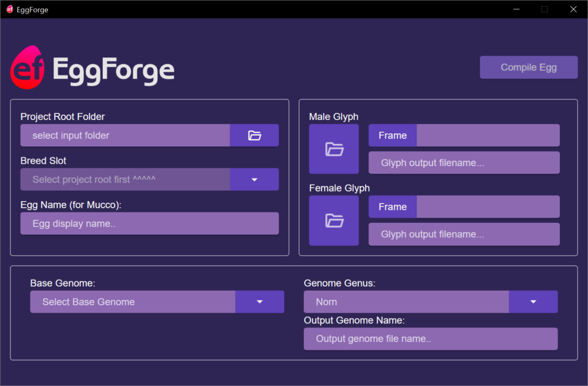Click the Breed Slot label
This screenshot has width=588, height=386.
[43, 161]
